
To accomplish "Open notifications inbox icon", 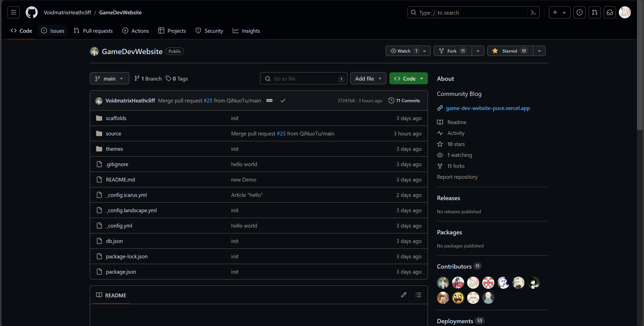I will tap(610, 12).
